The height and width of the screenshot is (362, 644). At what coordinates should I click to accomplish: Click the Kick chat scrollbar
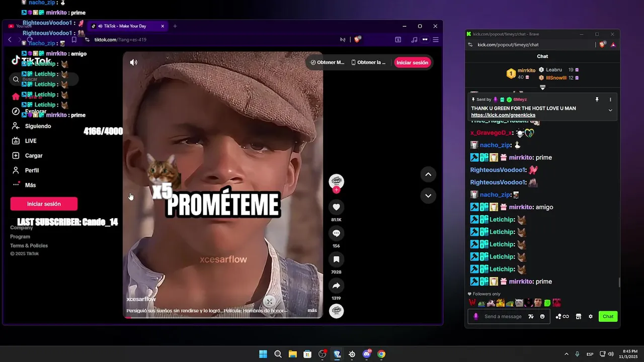pos(619,283)
